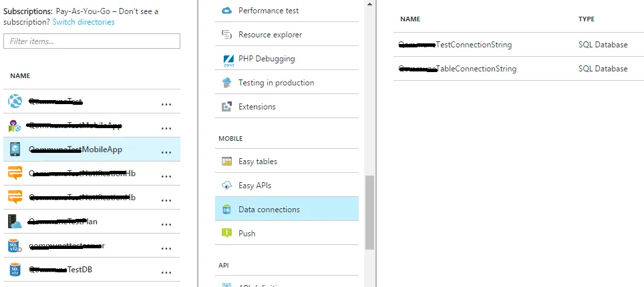
Task: Click the Resource explorer icon
Action: pos(226,35)
